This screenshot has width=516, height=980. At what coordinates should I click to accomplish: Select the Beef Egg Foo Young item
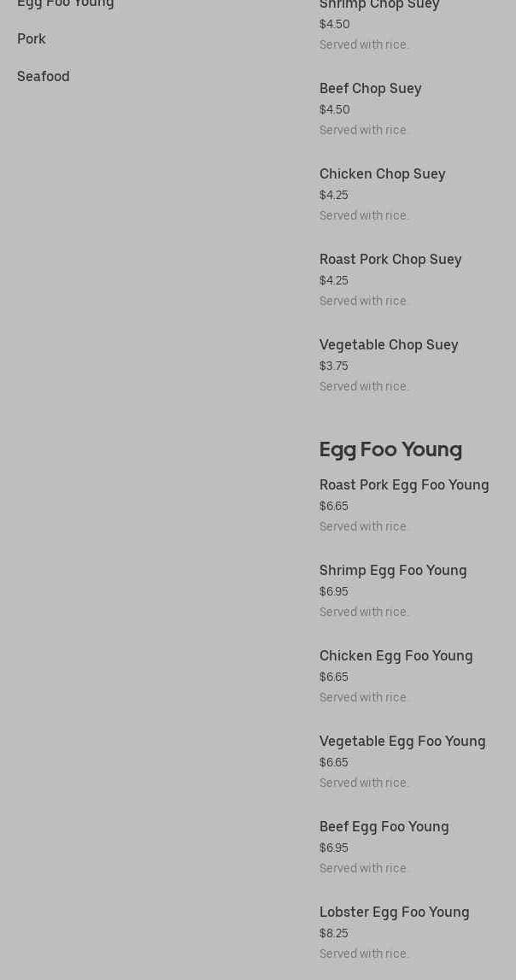point(384,827)
